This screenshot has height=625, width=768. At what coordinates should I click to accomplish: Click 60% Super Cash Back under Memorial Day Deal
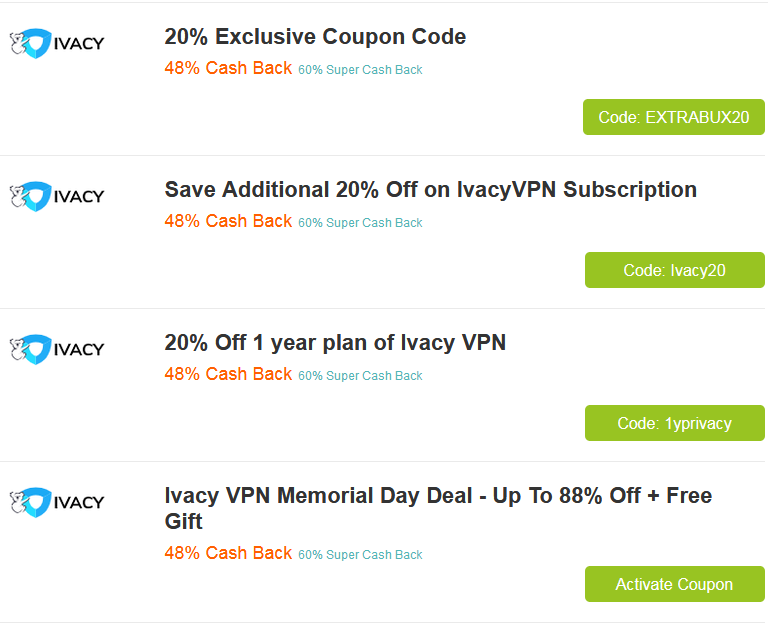point(360,555)
